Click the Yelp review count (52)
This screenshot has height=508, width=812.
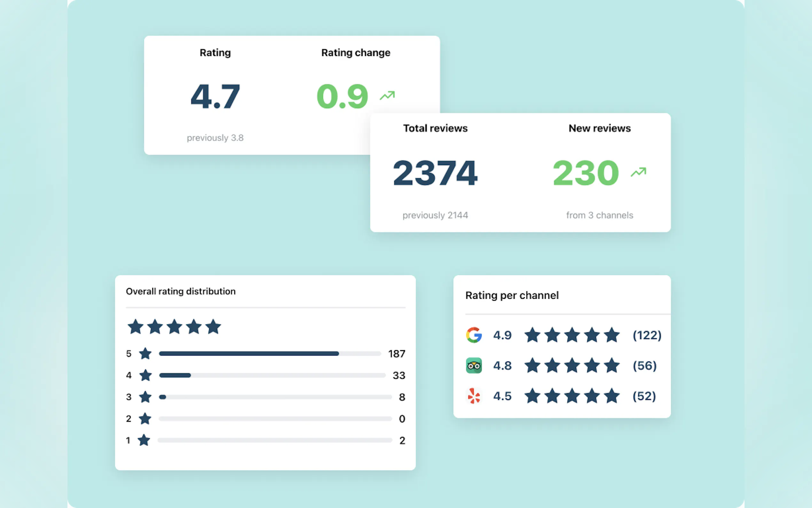coord(644,396)
